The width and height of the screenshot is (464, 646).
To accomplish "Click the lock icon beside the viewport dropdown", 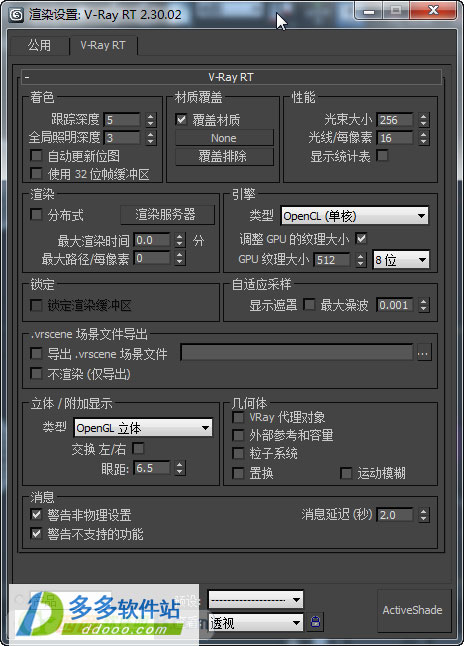I will point(315,622).
